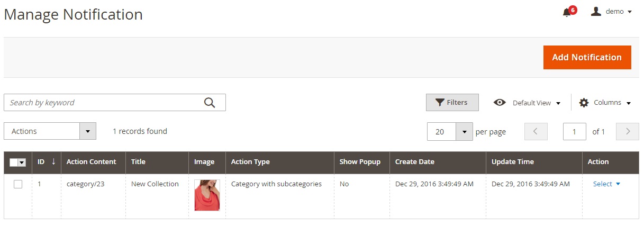Click the Add Notification button
Image resolution: width=644 pixels, height=226 pixels.
click(x=587, y=57)
